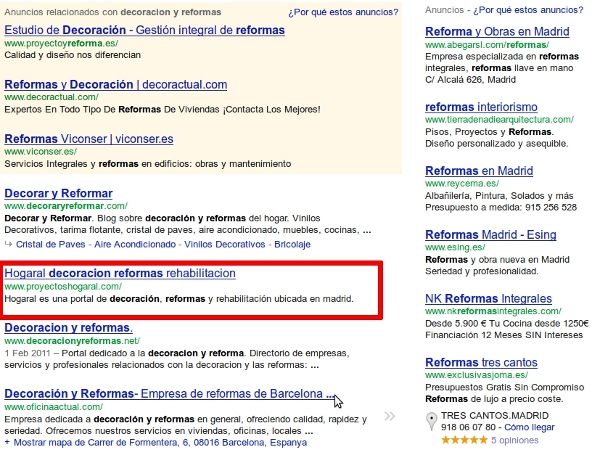Click the sitelinks arrow before Cristal de Paves
The image size is (600, 455).
click(x=8, y=244)
